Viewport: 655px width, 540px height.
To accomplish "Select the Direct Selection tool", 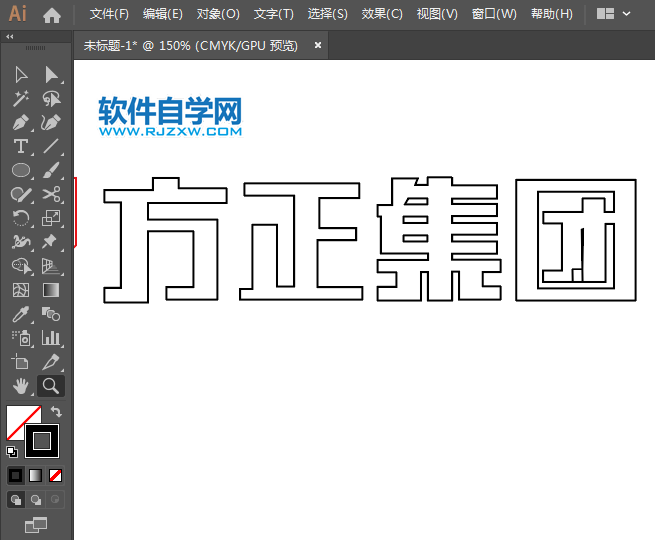I will coord(51,75).
